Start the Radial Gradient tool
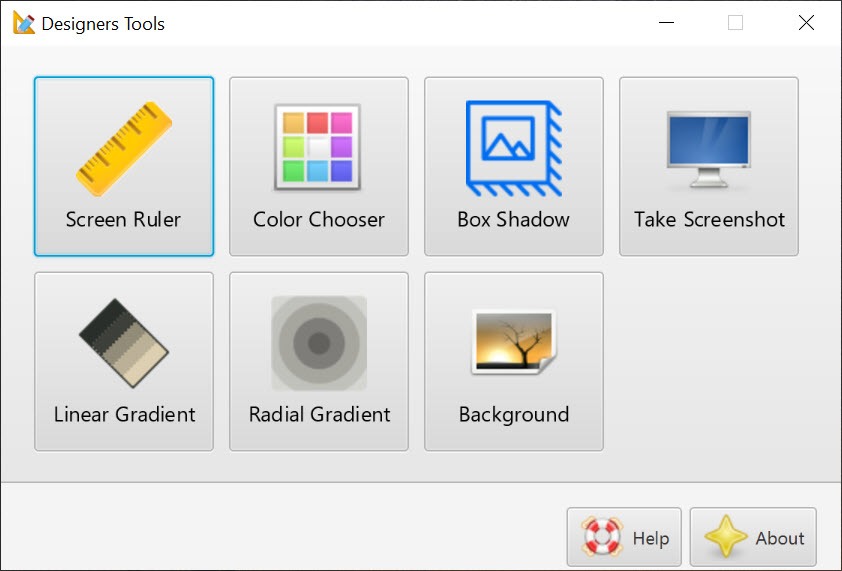Viewport: 842px width, 571px height. click(319, 362)
